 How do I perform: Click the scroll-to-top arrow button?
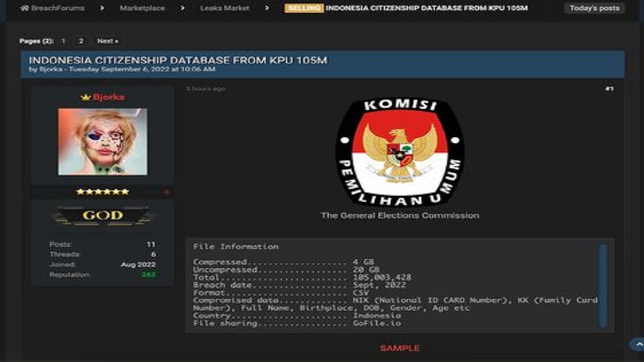coord(637,344)
